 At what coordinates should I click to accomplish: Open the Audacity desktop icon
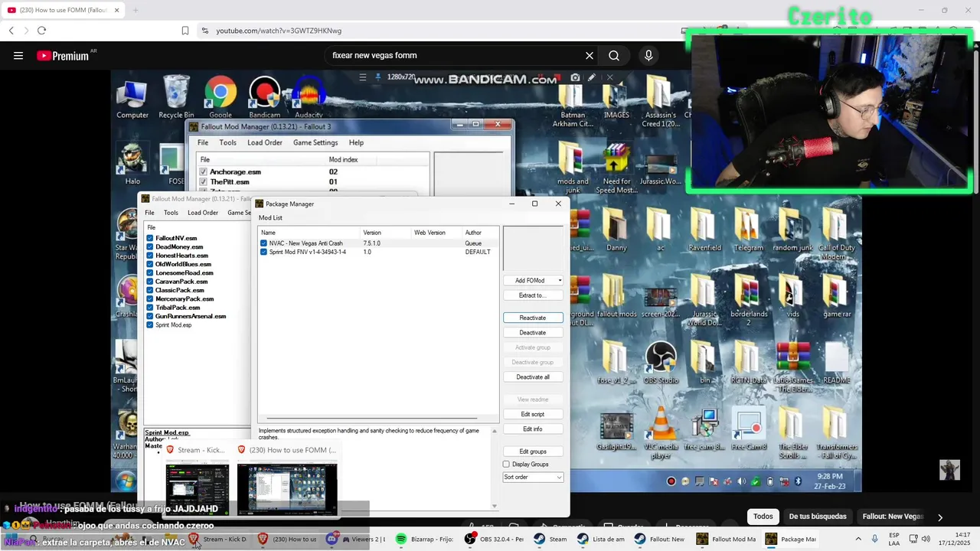309,96
